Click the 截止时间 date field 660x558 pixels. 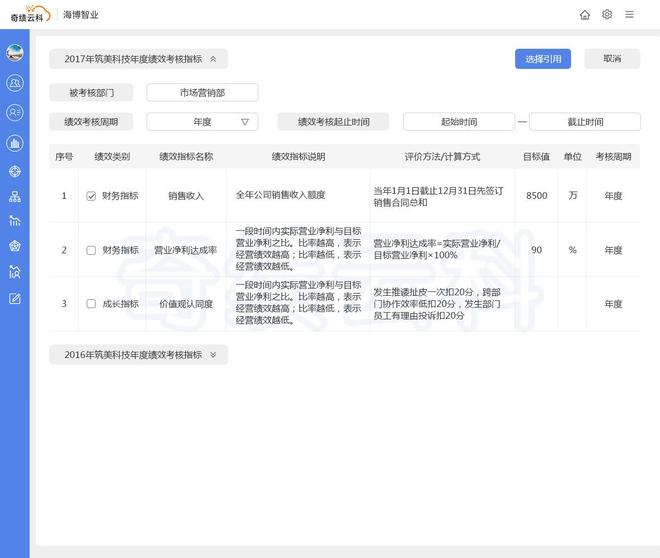pos(585,122)
